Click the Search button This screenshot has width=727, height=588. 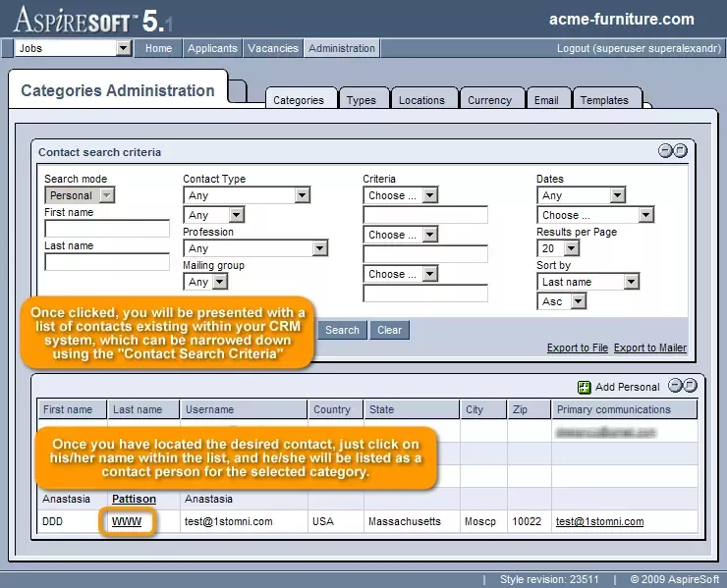pos(342,330)
